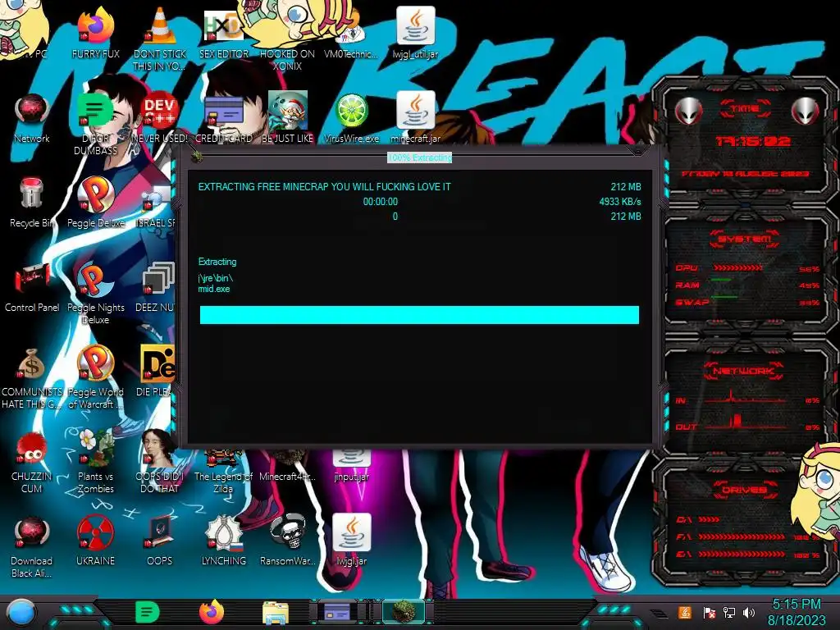Click the 100% Extracting title bar text
This screenshot has width=840, height=630.
point(419,157)
